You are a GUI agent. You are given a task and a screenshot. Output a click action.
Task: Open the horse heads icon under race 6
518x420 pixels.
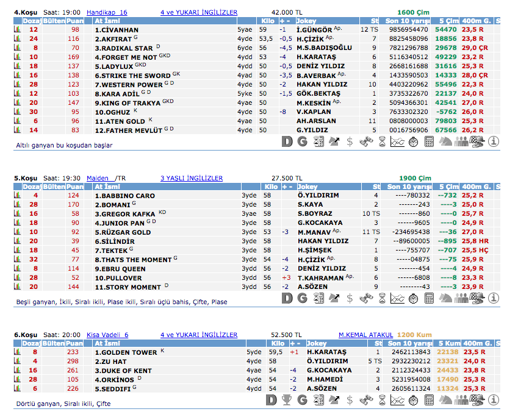pos(446,400)
